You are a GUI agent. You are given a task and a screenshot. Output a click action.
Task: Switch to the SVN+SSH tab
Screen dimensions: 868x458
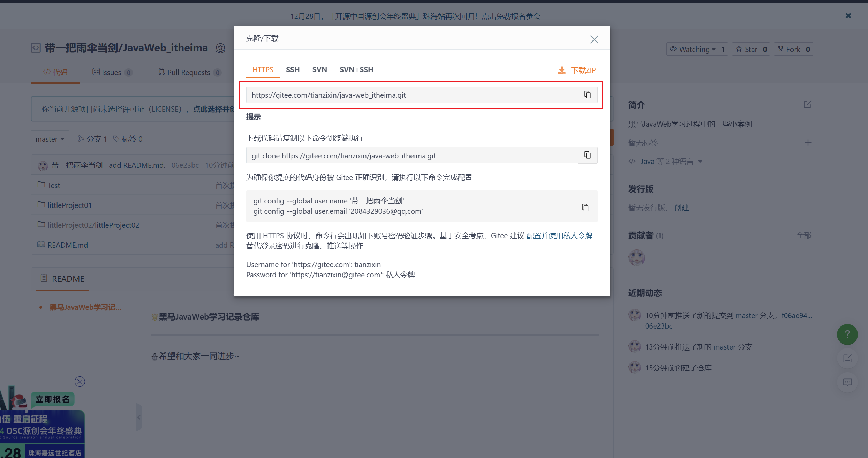356,70
